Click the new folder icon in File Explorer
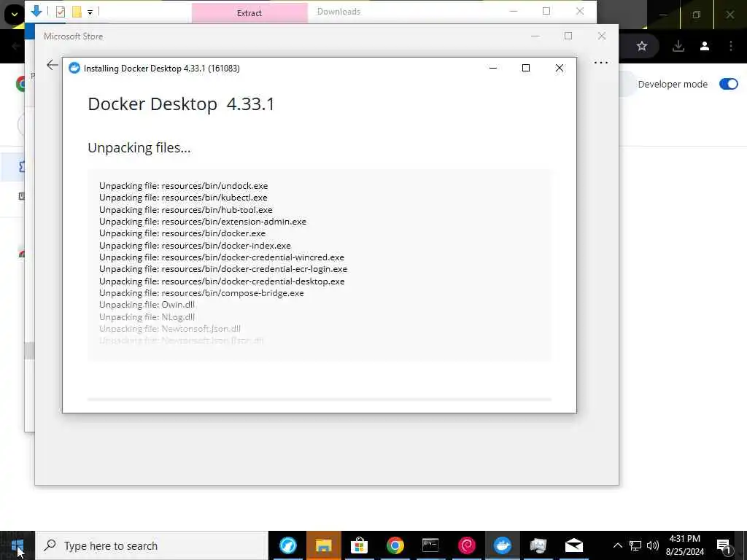This screenshot has height=560, width=747. pos(76,12)
